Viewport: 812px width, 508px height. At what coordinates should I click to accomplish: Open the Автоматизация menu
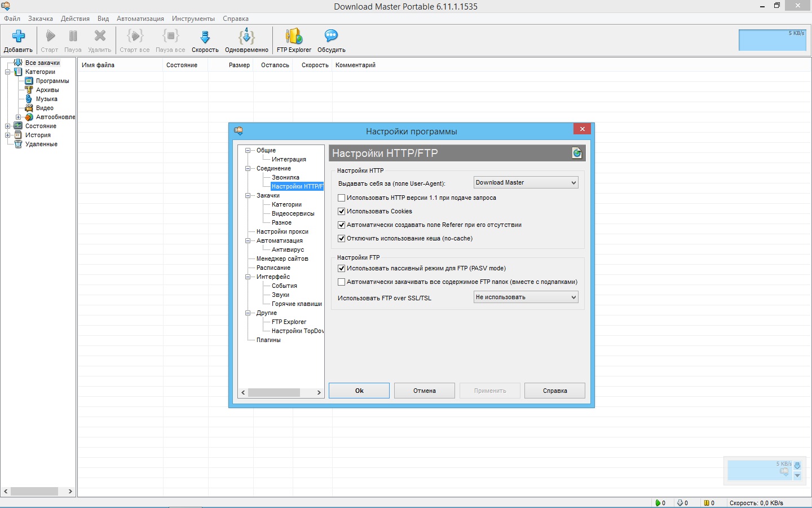tap(140, 19)
